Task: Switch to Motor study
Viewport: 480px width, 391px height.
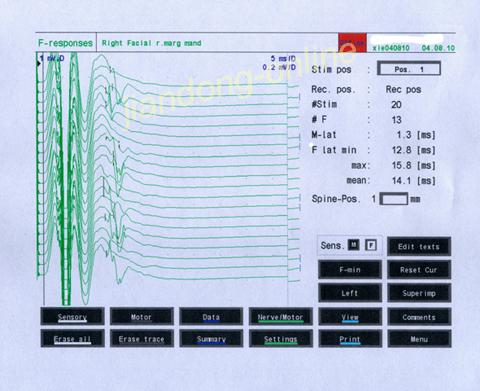Action: point(142,316)
